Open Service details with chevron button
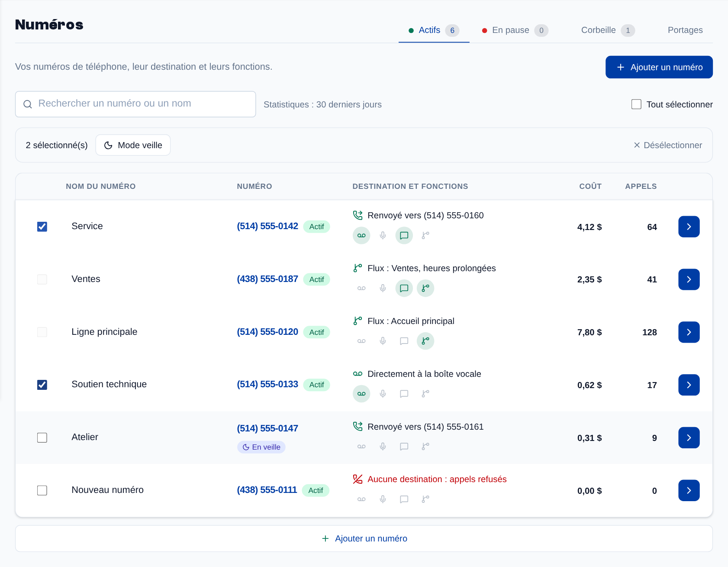This screenshot has height=567, width=728. (x=689, y=227)
